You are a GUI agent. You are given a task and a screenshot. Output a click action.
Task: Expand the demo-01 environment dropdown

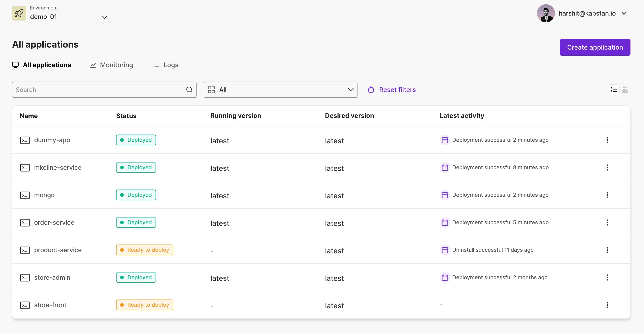[104, 17]
